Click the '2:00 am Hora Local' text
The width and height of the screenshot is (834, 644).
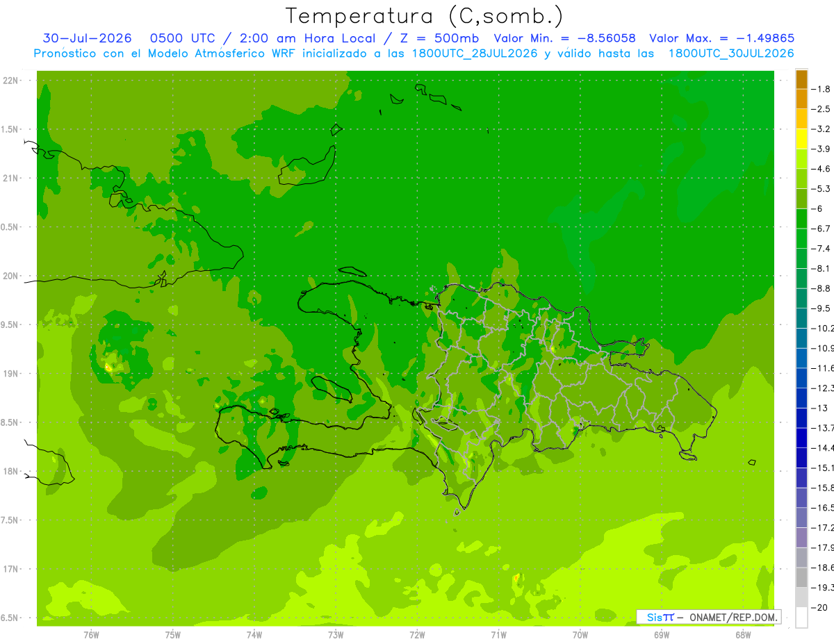click(308, 38)
